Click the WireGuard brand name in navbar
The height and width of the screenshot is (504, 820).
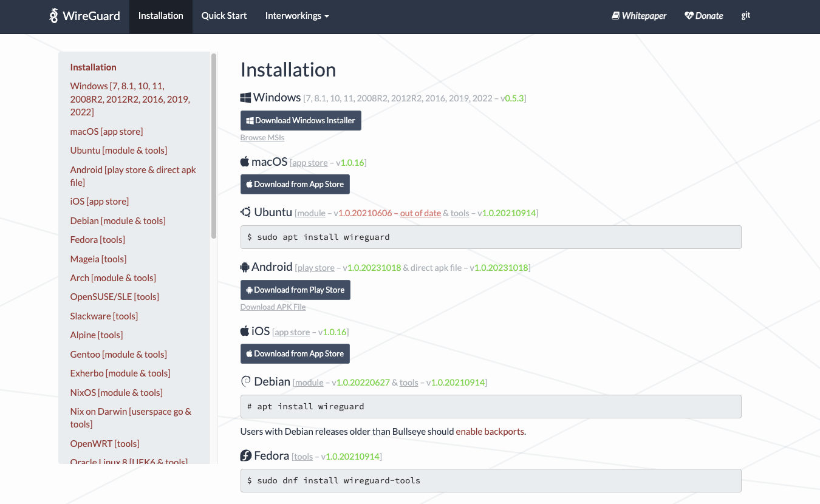pyautogui.click(x=91, y=16)
